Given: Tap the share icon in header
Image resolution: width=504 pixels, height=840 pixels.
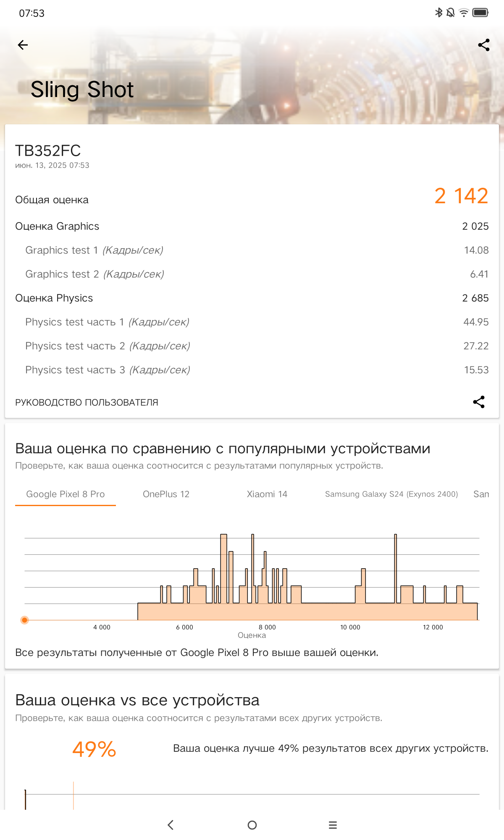Looking at the screenshot, I should coord(484,45).
